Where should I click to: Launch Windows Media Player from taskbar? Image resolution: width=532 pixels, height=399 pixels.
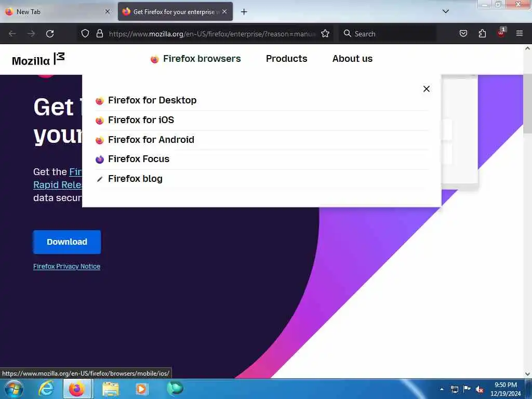141,389
